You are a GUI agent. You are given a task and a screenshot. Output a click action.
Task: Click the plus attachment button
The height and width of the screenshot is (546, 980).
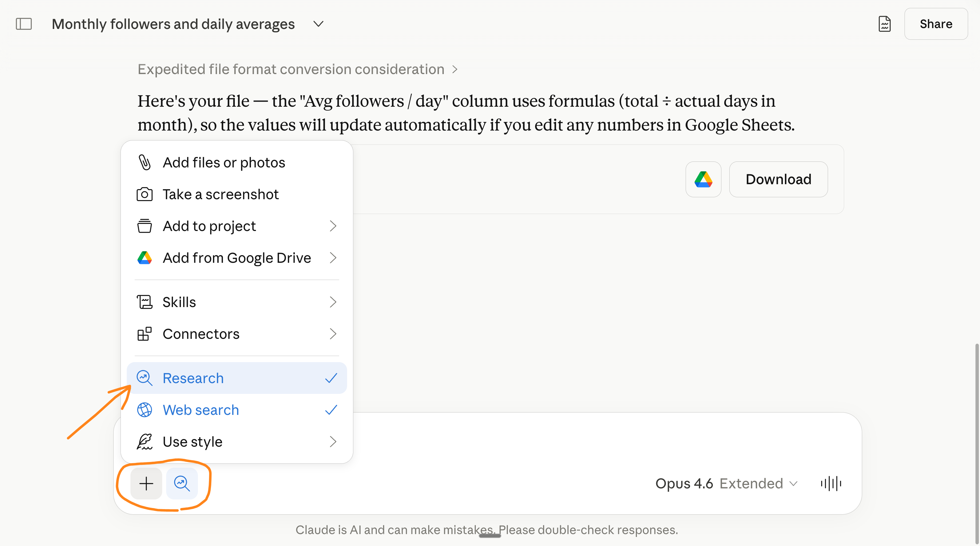point(146,484)
